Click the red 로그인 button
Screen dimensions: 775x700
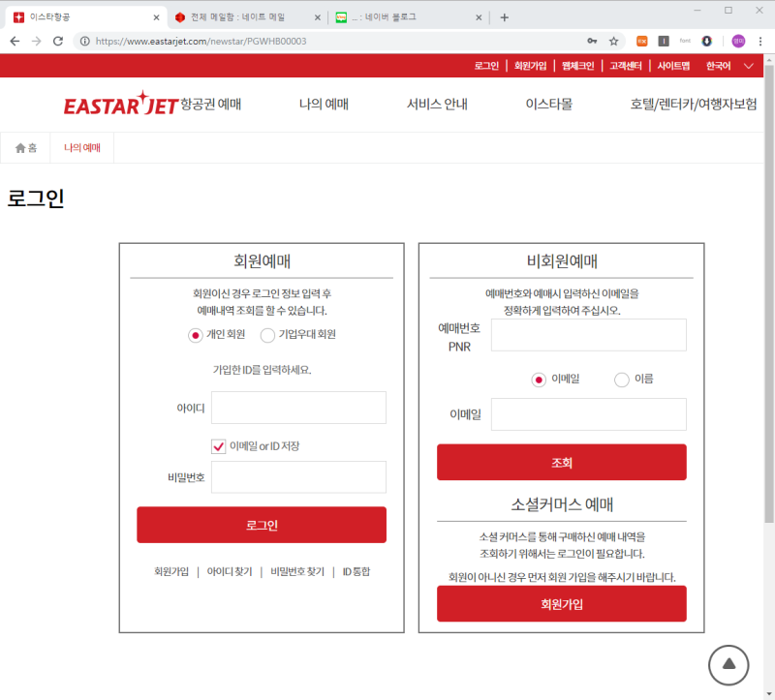click(x=262, y=525)
